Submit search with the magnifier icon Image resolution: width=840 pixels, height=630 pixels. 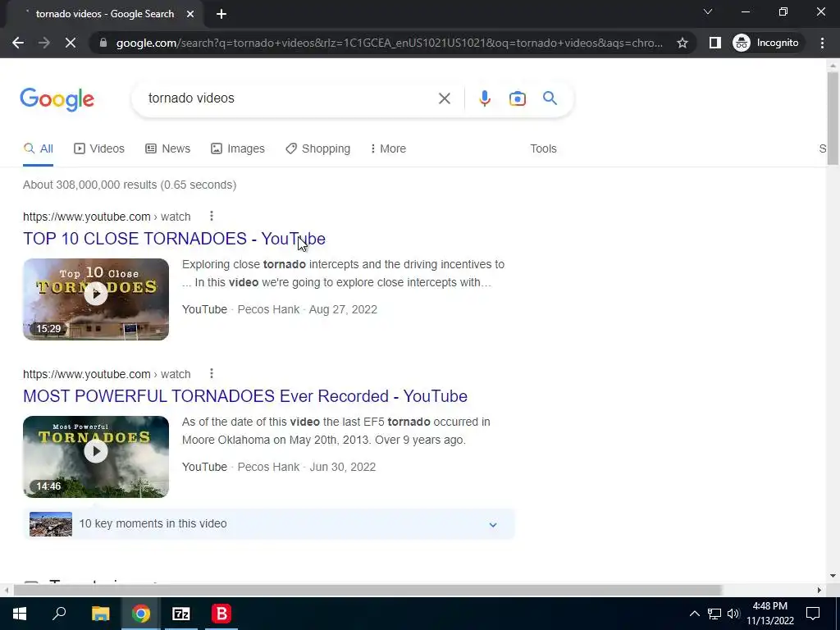(550, 98)
